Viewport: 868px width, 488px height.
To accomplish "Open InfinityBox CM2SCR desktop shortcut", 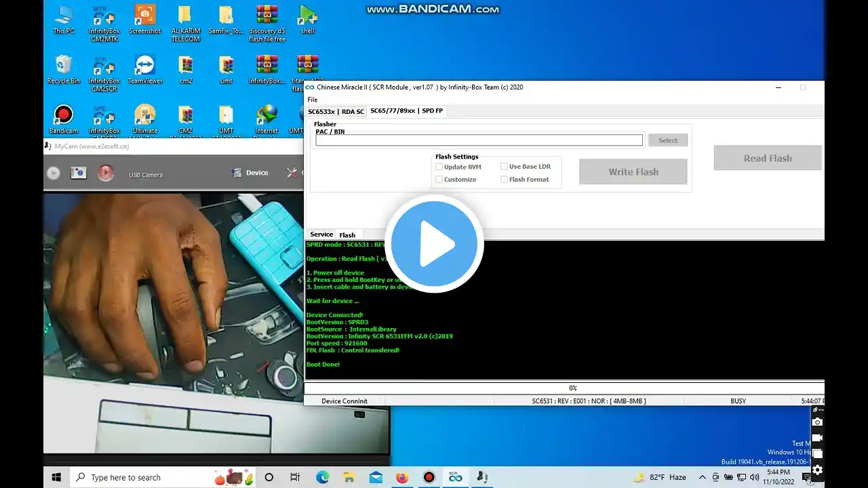I will (x=104, y=73).
